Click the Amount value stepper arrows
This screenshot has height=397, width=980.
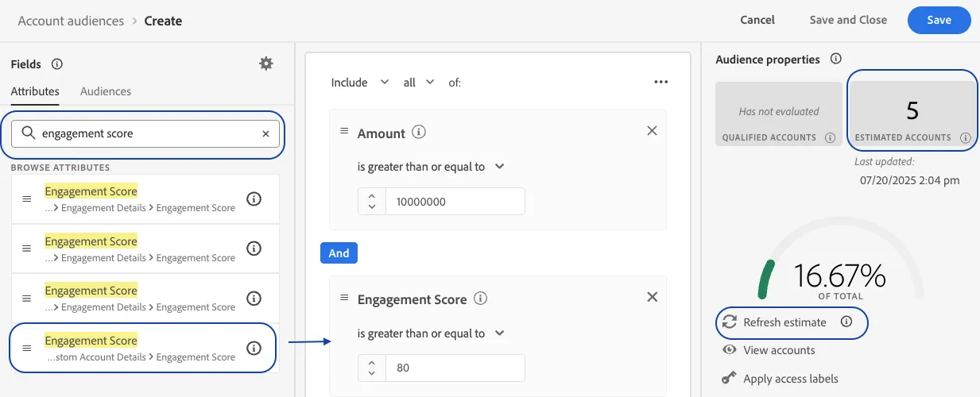pos(371,202)
